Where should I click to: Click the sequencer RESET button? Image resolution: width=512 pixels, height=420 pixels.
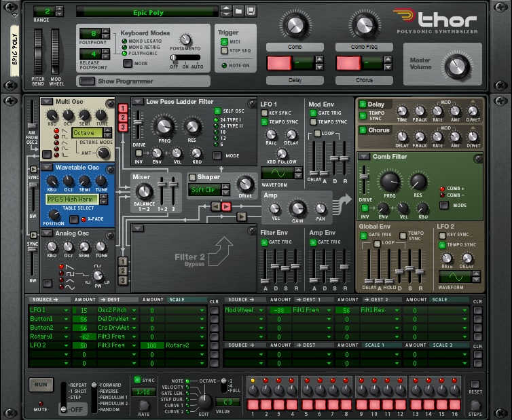coord(475,384)
